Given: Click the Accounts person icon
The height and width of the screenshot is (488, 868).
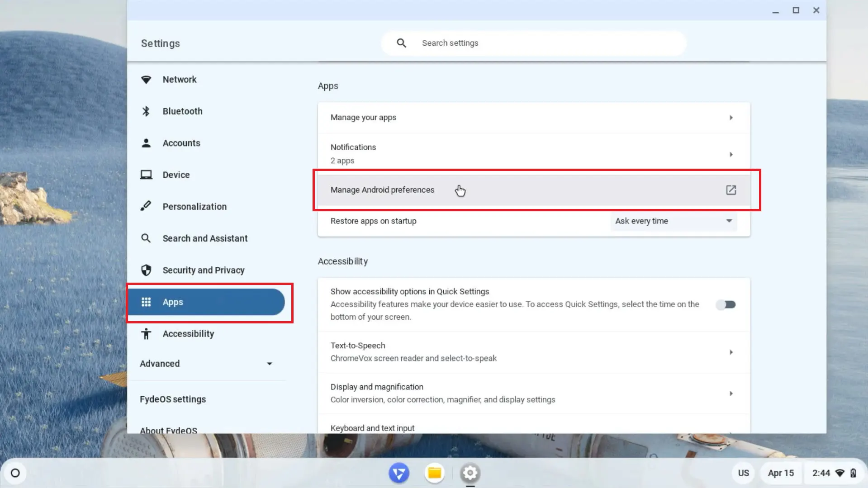Looking at the screenshot, I should click(x=146, y=142).
